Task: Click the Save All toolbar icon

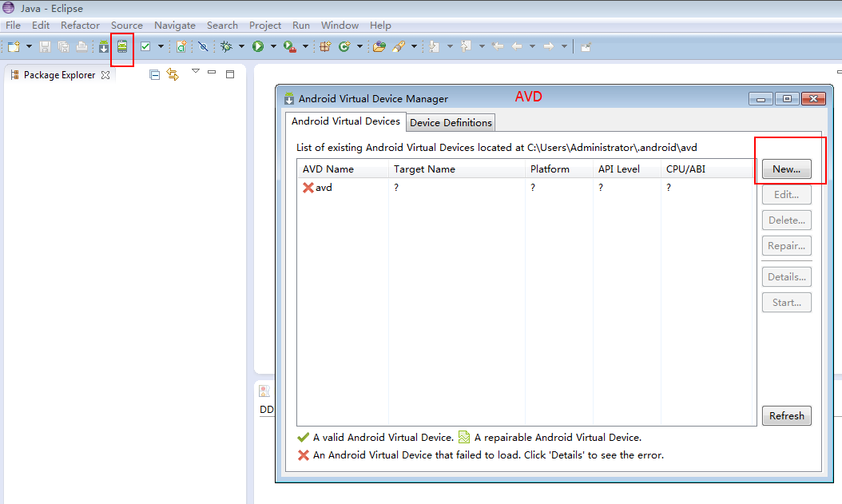Action: point(63,46)
